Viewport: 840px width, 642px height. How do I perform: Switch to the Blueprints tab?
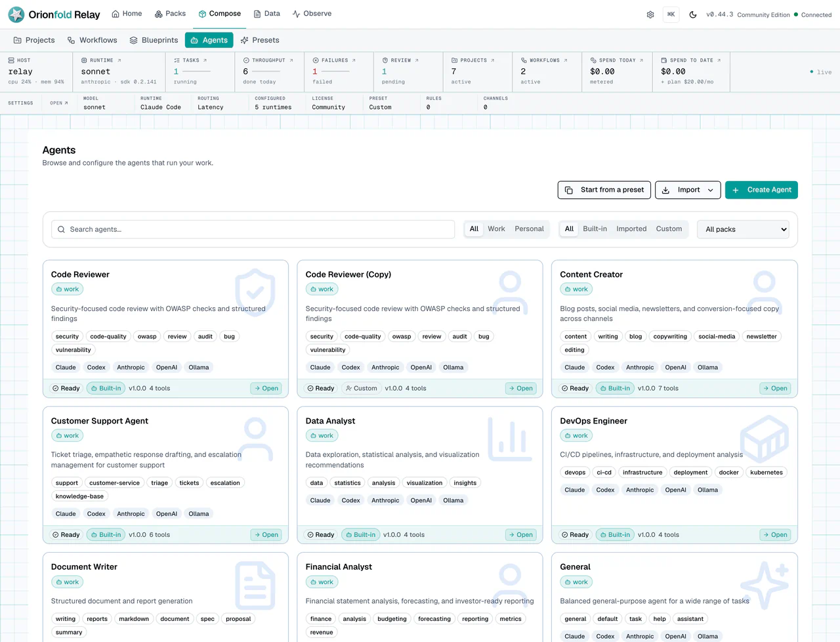tap(154, 40)
